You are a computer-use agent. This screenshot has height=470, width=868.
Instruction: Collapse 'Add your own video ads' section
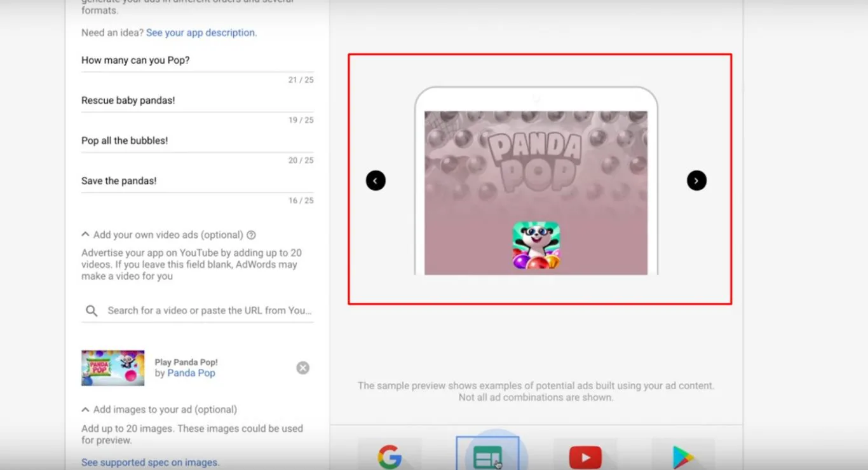point(86,235)
